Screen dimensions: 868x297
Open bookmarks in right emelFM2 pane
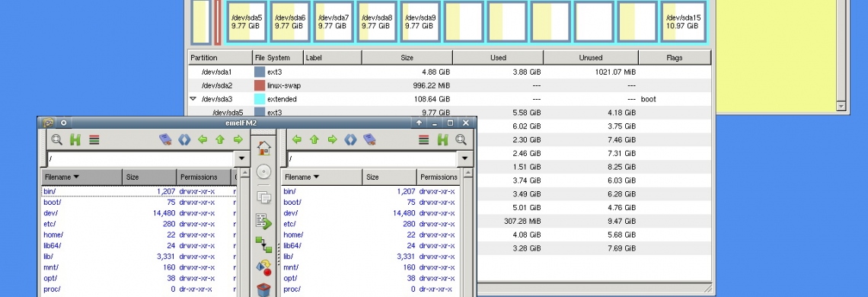pos(370,139)
